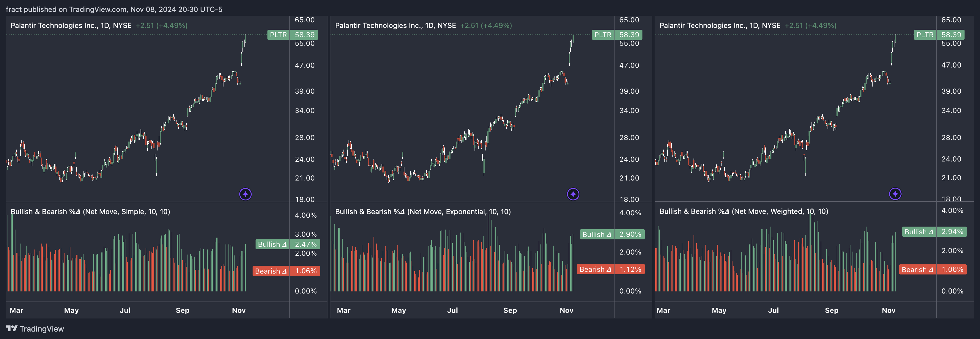Click the Bullish Δ 2.94% label

(934, 232)
